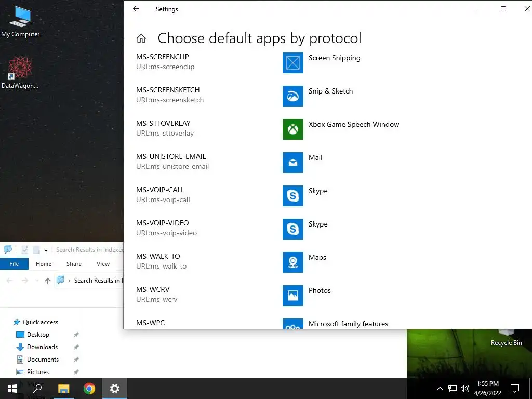Open the File tab in Explorer

click(x=14, y=263)
